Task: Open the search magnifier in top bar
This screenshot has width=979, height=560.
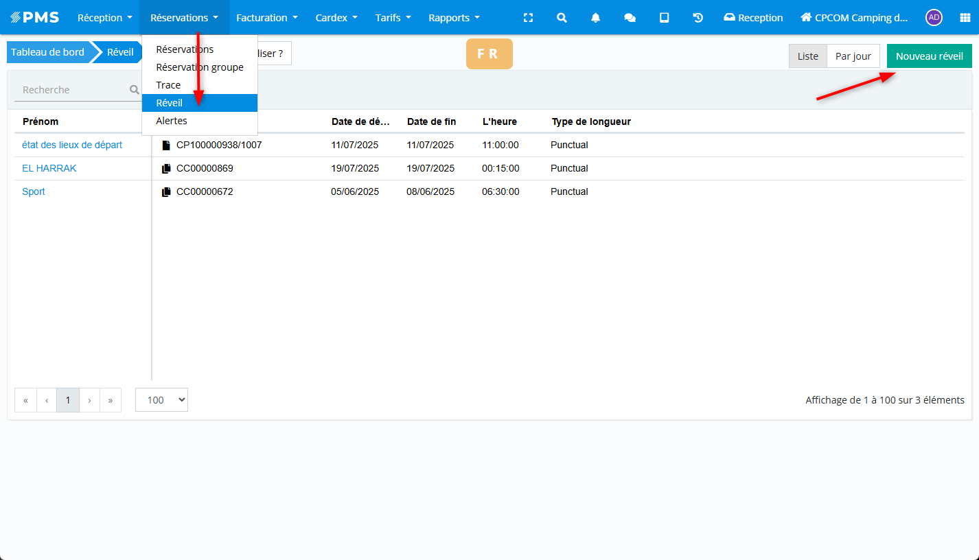Action: [x=562, y=18]
